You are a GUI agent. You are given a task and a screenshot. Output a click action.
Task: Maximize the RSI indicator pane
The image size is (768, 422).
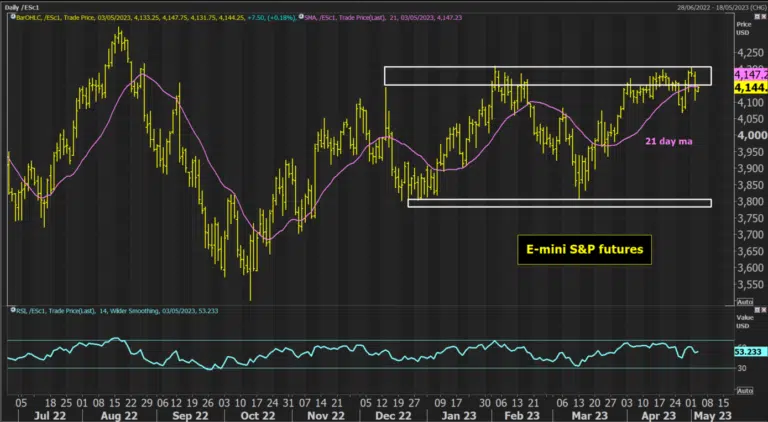(x=757, y=310)
